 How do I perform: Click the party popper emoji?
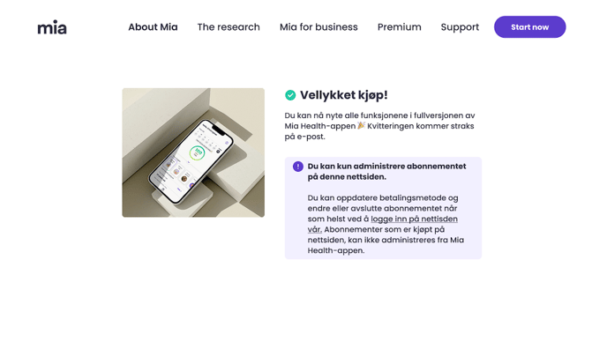(x=361, y=126)
